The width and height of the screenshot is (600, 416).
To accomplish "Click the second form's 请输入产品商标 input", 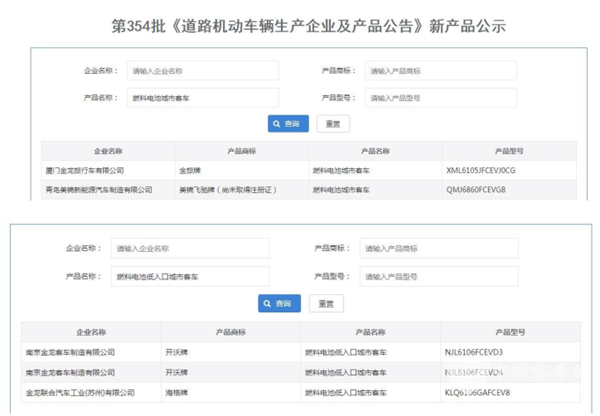I will click(438, 249).
